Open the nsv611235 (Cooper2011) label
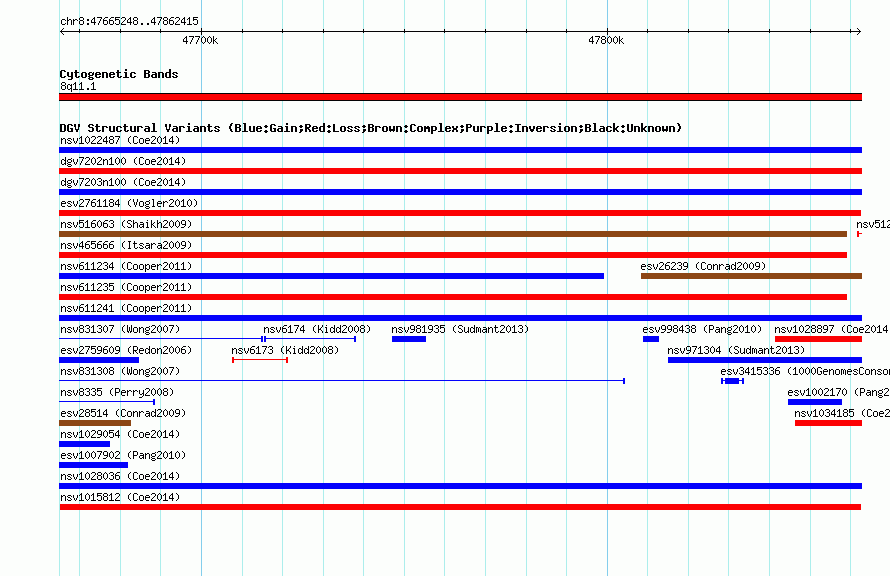The height and width of the screenshot is (576, 890). pyautogui.click(x=126, y=287)
